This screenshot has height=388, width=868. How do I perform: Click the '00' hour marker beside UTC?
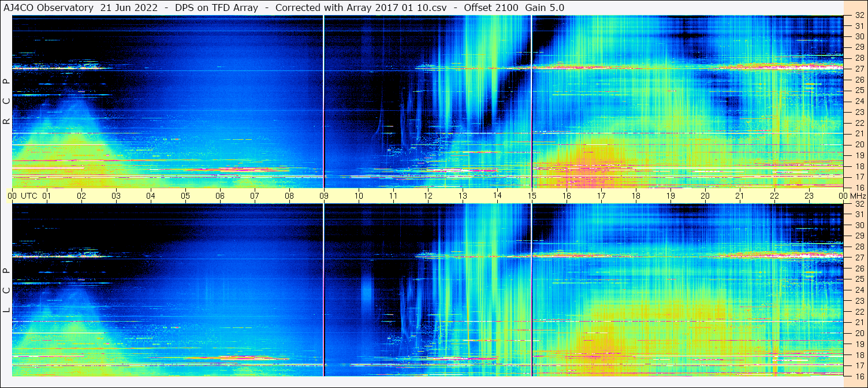pos(12,196)
